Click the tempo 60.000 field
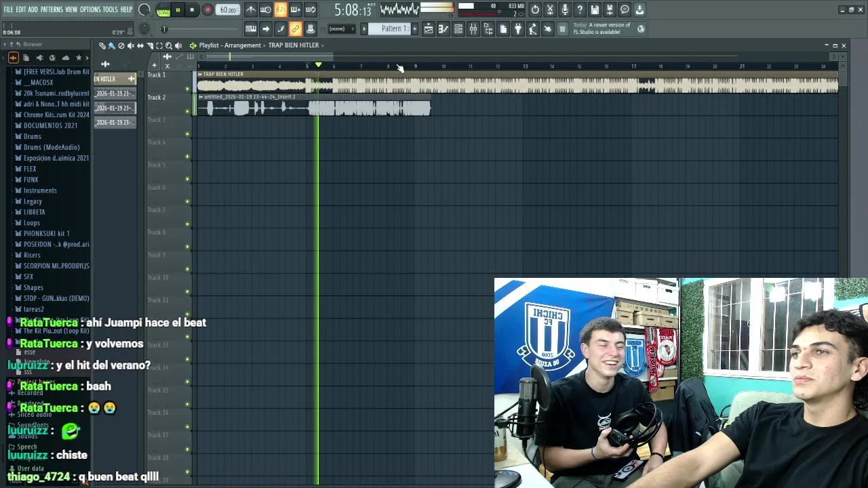 [229, 10]
